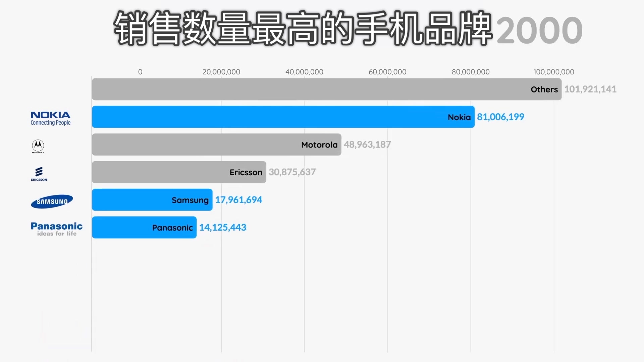Select the gray Others bar
The height and width of the screenshot is (362, 644).
click(327, 89)
